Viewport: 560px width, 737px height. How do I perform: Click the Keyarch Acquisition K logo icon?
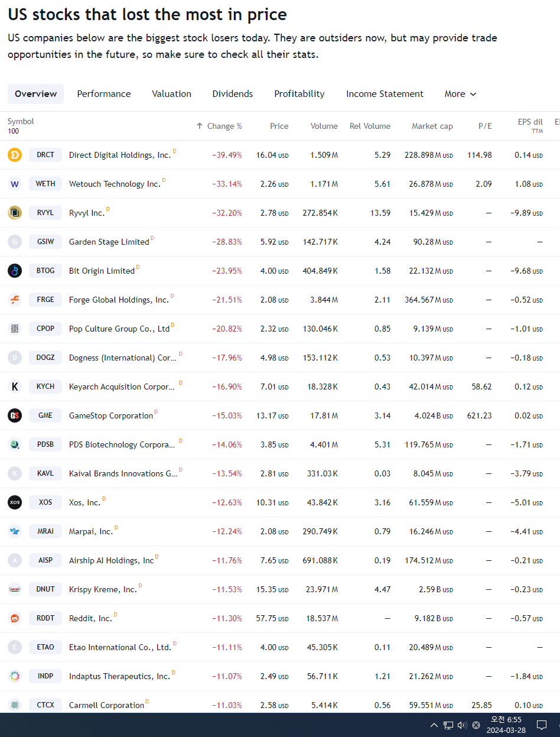[x=15, y=387]
